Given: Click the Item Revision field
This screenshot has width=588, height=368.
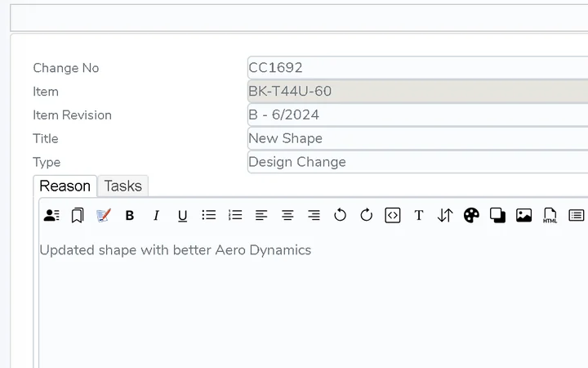Looking at the screenshot, I should click(418, 115).
